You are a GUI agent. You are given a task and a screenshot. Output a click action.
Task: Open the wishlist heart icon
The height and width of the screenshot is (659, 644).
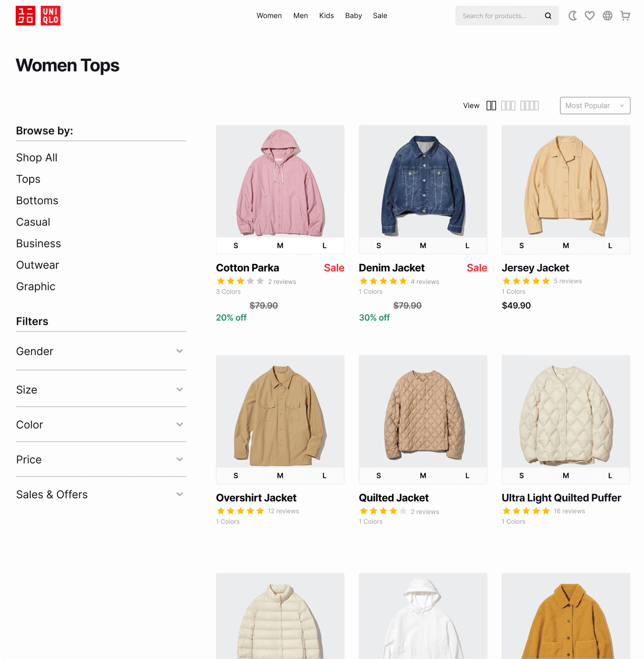pos(590,16)
